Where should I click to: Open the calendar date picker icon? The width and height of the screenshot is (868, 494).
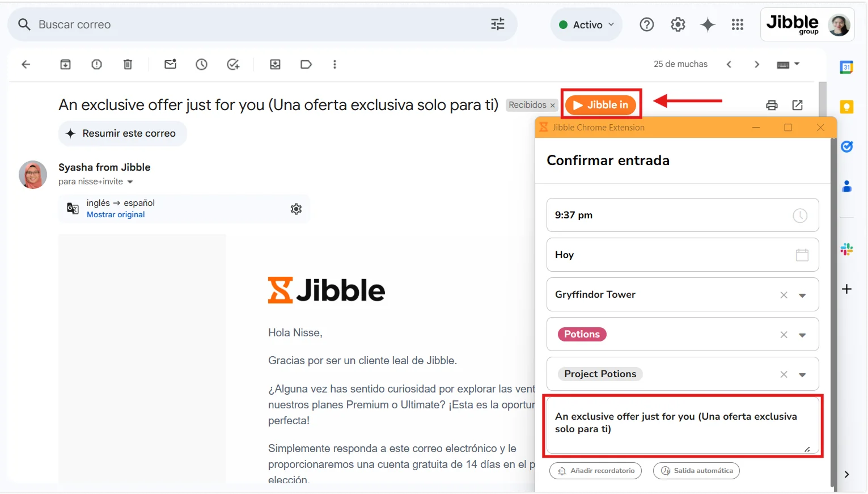click(802, 255)
